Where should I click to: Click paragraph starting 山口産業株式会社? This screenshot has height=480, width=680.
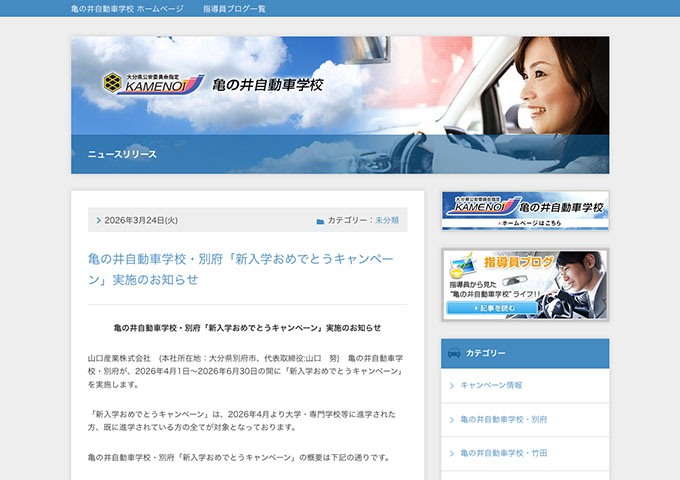[x=246, y=371]
